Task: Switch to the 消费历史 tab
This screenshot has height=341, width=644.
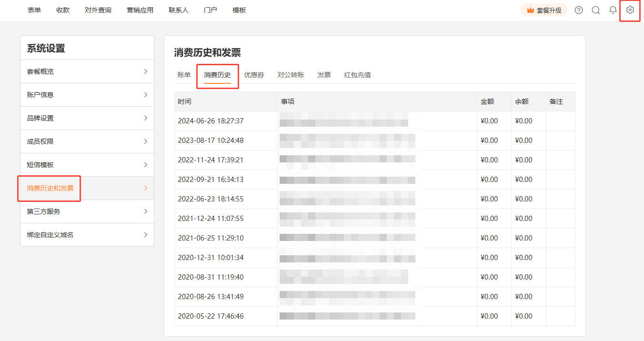Action: [x=218, y=75]
